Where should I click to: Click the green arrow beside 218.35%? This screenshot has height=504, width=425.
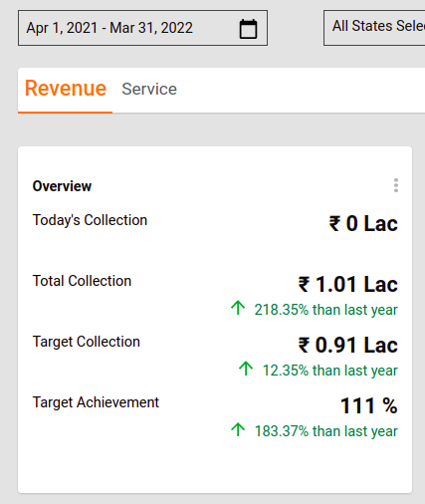pos(238,308)
